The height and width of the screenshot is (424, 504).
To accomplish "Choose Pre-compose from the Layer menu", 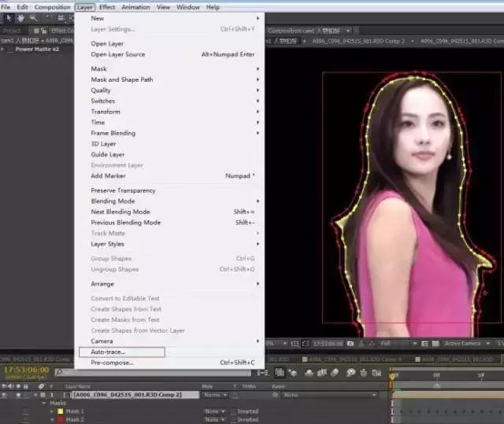I will point(112,363).
